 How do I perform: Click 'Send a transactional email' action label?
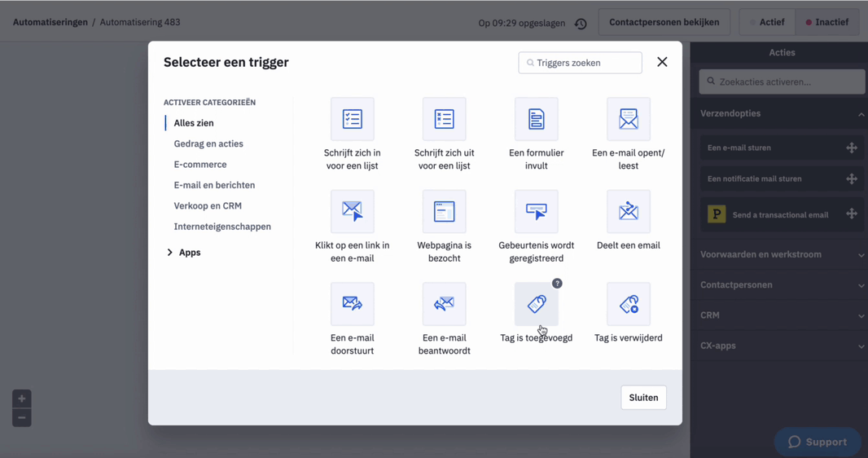pyautogui.click(x=780, y=215)
